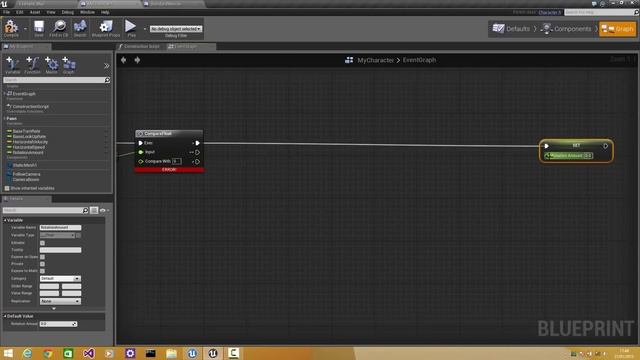This screenshot has width=640, height=360.
Task: Add a new Macro
Action: 51,65
